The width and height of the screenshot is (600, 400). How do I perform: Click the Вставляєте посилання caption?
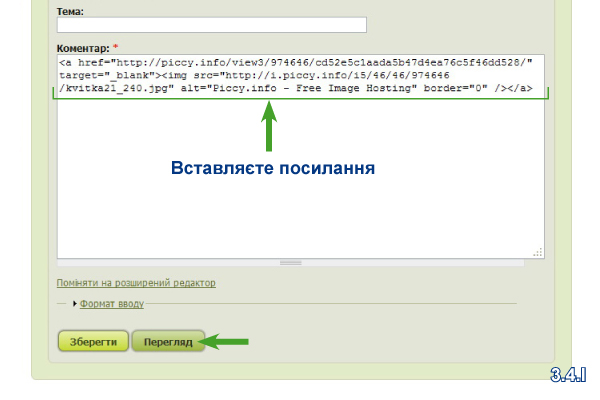pos(272,168)
